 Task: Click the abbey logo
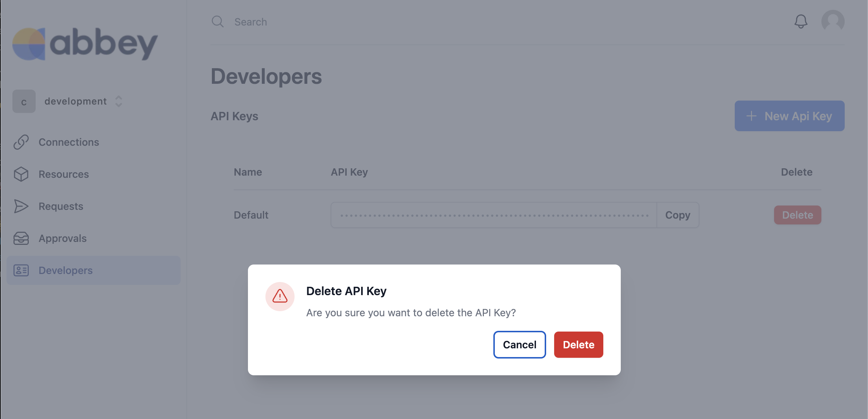coord(85,44)
